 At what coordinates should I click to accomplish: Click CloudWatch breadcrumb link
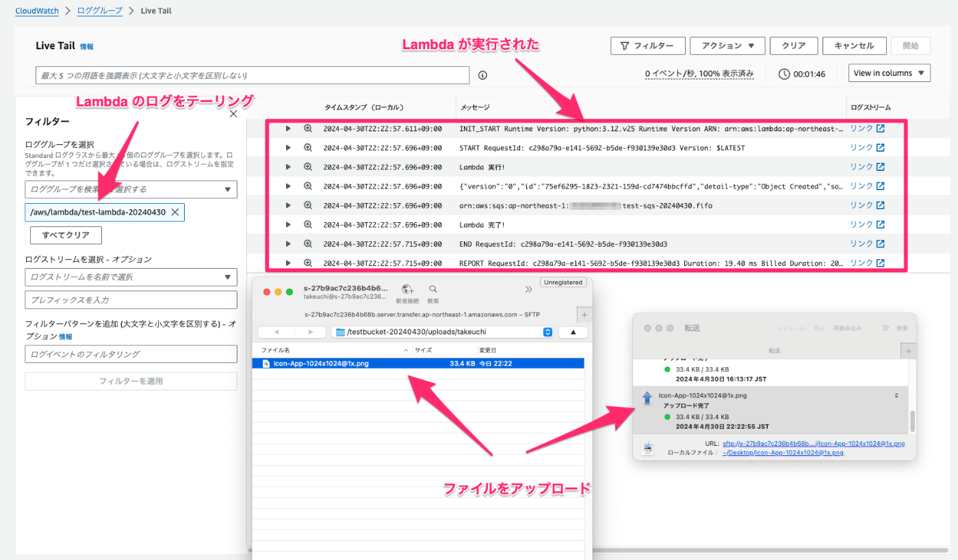(x=37, y=11)
